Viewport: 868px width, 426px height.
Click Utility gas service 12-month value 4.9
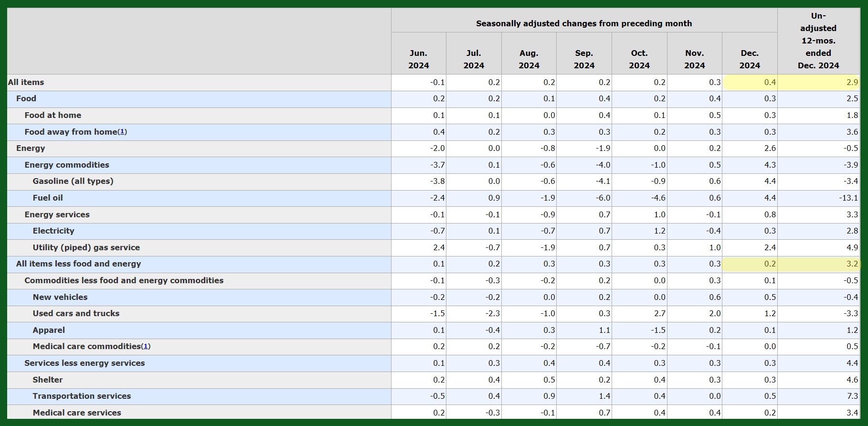[x=852, y=247]
